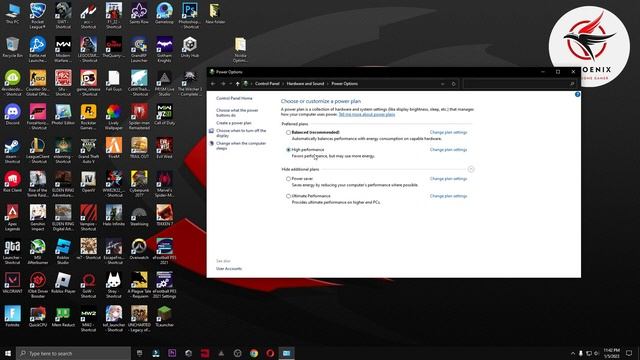Screen dimensions: 640x360
Task: Open User Accounts under See also
Action: (x=229, y=269)
